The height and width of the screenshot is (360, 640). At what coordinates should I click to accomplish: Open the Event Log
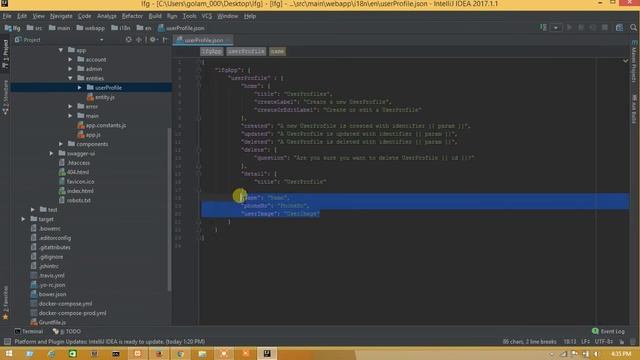[x=608, y=331]
